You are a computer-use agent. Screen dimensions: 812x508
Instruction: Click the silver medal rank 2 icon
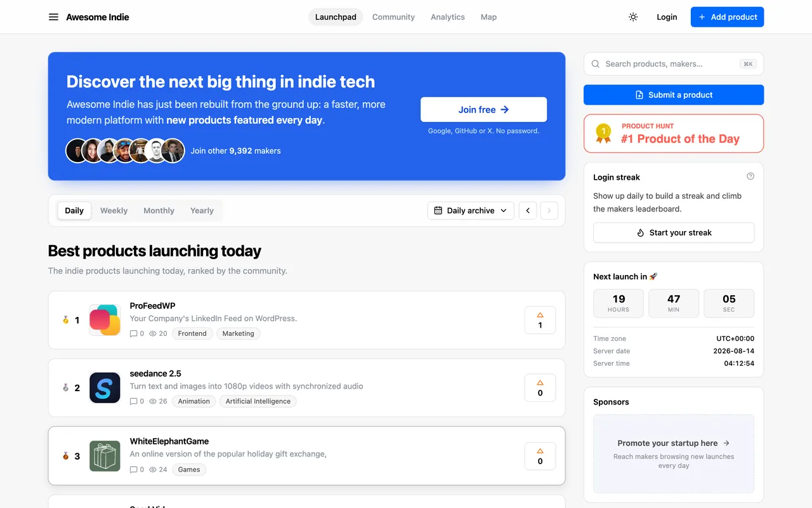tap(65, 388)
